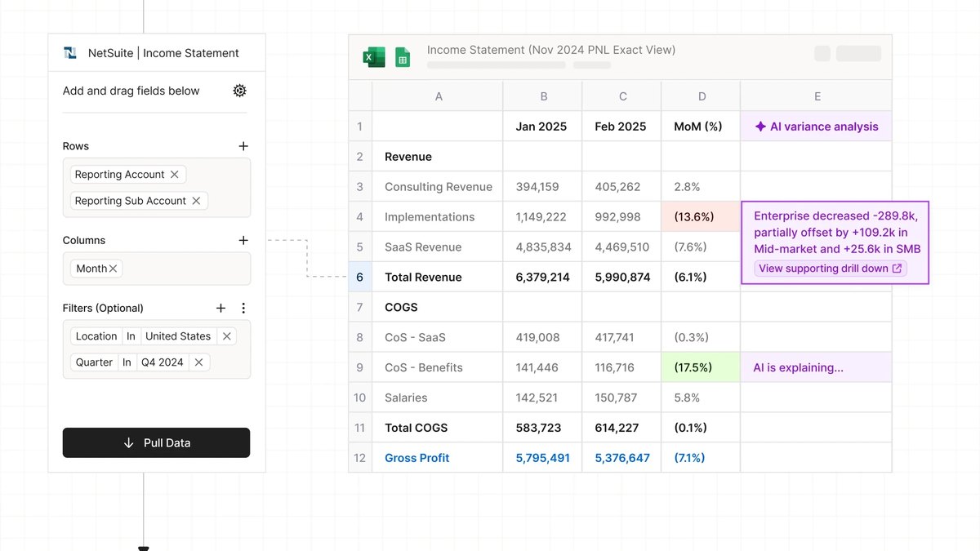The image size is (980, 551).
Task: Click the Gross Profit label cell
Action: 438,458
